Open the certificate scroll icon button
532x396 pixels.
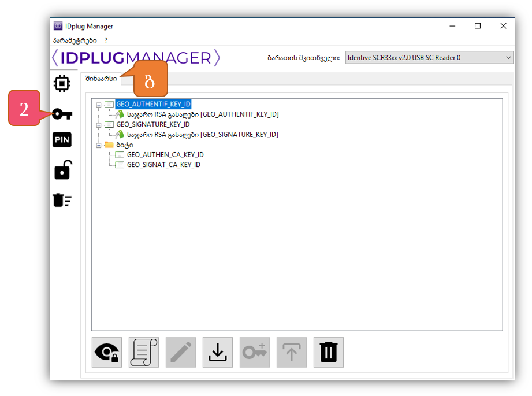(x=144, y=352)
